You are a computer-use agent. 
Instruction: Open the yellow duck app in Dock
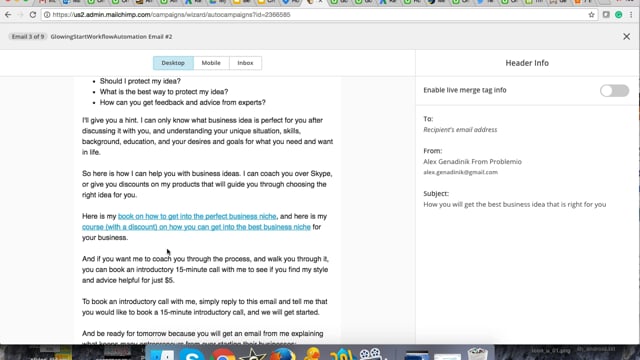[313, 353]
